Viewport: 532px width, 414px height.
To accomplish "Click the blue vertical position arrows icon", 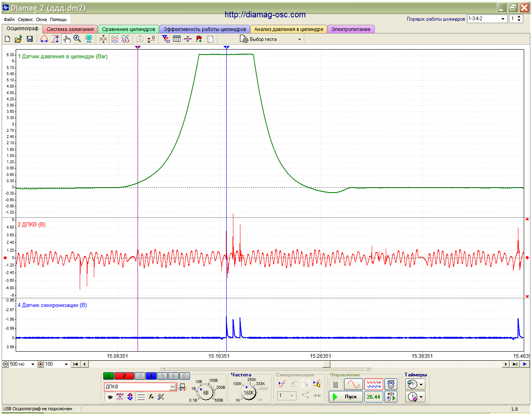I will point(130,397).
